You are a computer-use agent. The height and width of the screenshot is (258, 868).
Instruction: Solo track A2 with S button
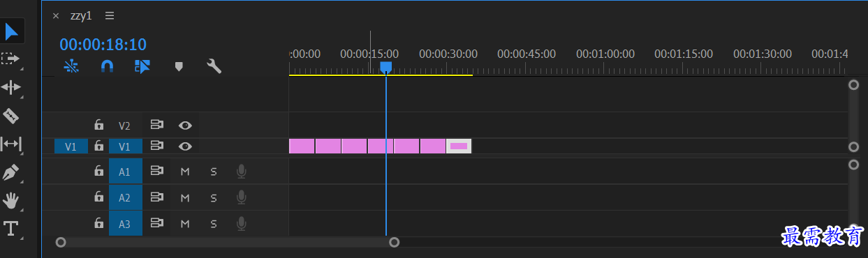[214, 198]
